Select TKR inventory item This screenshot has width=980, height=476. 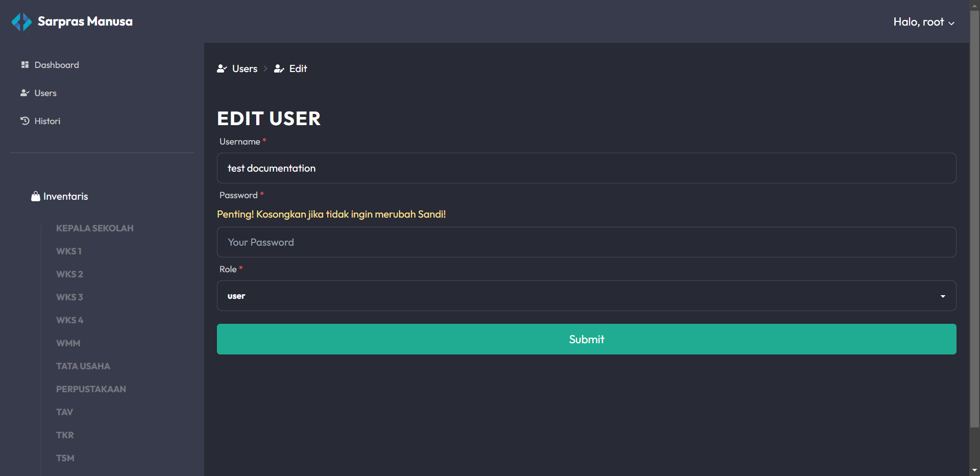65,435
